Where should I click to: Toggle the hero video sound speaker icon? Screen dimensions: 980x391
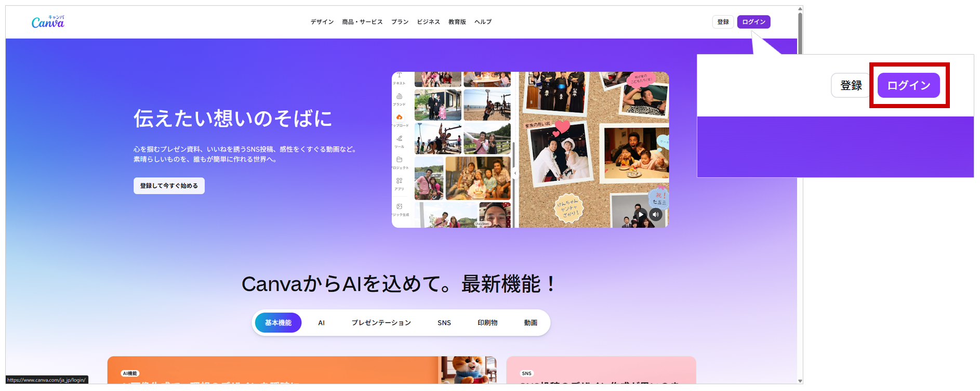click(x=656, y=214)
